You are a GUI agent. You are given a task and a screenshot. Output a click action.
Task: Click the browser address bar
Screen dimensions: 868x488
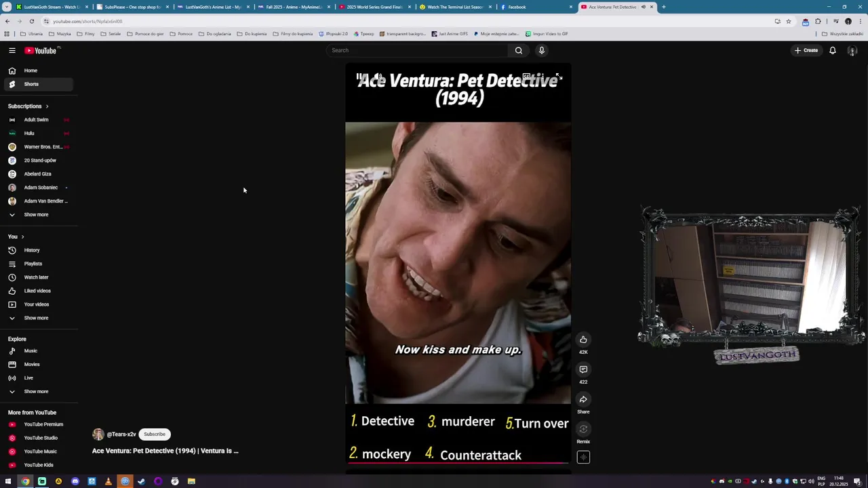click(407, 21)
